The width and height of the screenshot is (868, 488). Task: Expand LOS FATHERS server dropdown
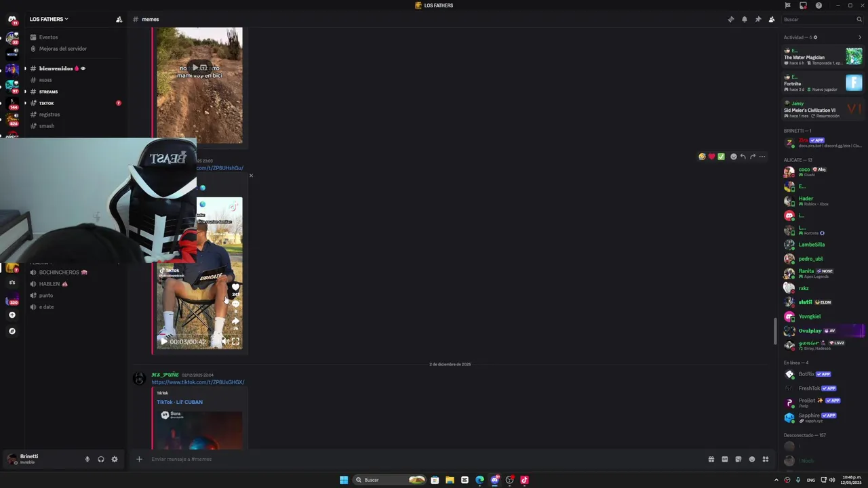pyautogui.click(x=49, y=19)
